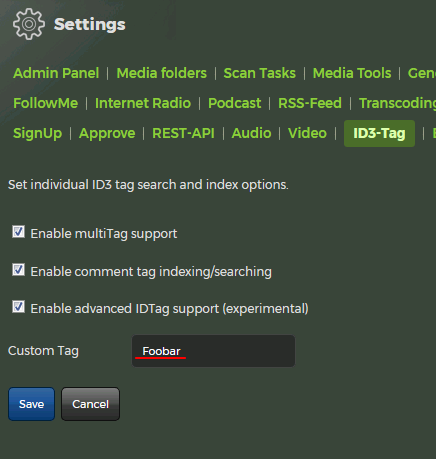This screenshot has width=436, height=459.
Task: Cancel the settings changes
Action: [90, 404]
